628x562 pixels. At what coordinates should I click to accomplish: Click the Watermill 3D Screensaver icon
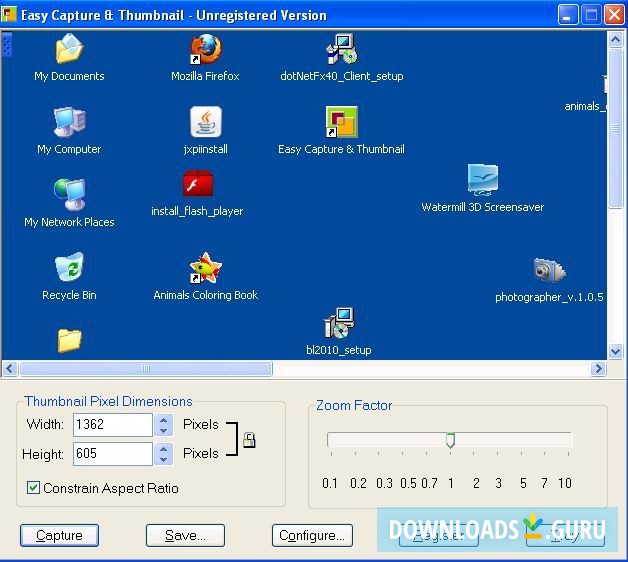(x=483, y=180)
